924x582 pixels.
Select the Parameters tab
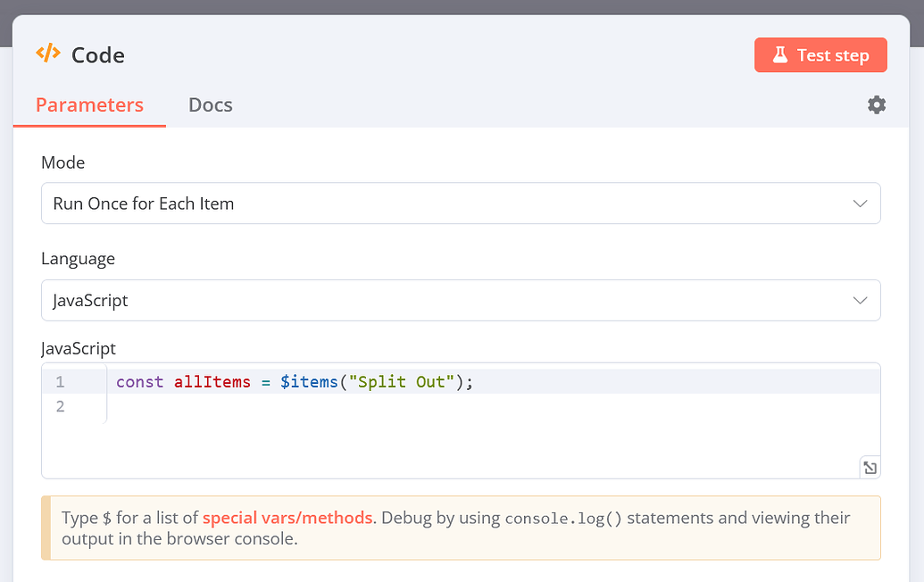point(89,104)
